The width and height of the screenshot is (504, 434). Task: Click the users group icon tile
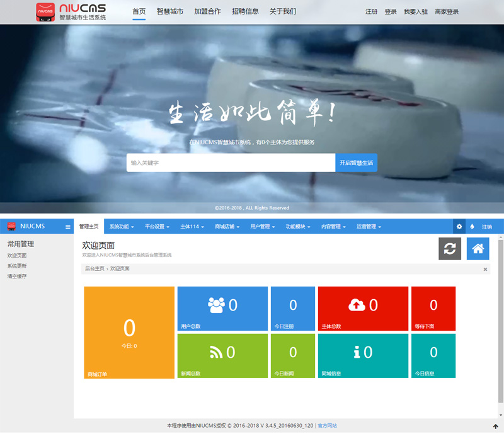click(x=222, y=308)
